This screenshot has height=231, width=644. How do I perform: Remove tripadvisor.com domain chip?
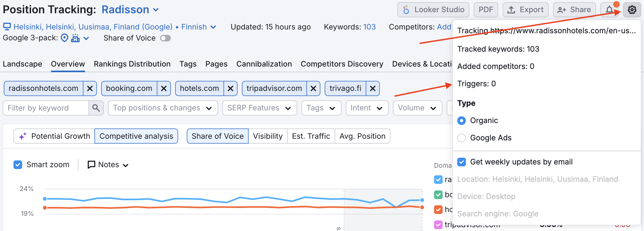(x=313, y=88)
